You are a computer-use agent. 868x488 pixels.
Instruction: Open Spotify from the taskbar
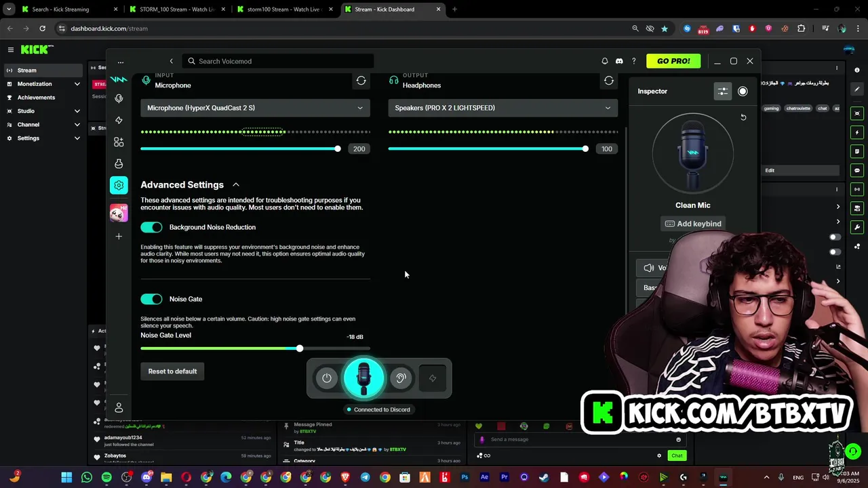[106, 477]
